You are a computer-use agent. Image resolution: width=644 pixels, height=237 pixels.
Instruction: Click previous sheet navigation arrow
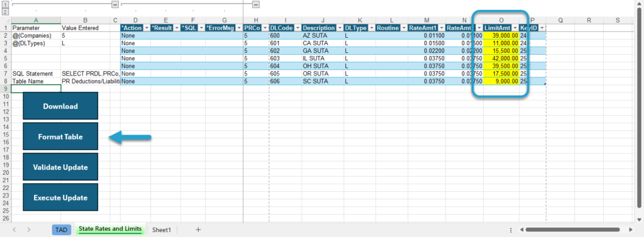[14, 230]
